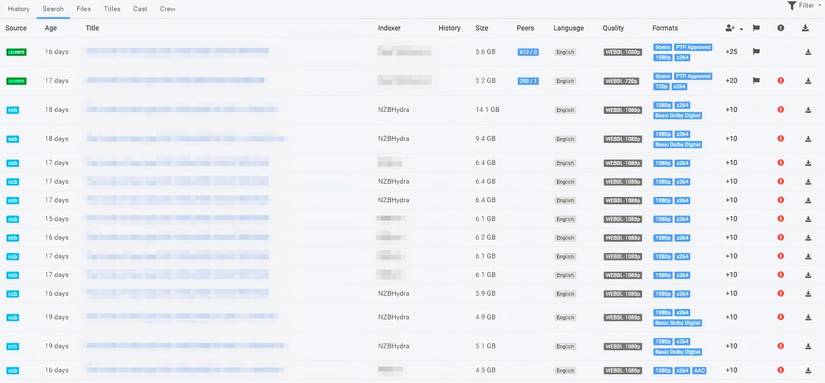
Task: Click download icon on 14.1 GB row
Action: point(808,110)
